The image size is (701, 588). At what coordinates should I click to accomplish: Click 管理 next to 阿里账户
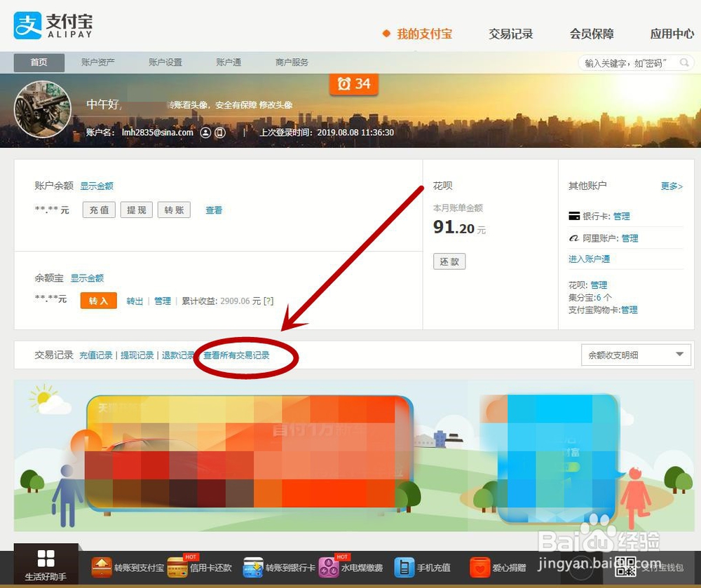click(629, 238)
